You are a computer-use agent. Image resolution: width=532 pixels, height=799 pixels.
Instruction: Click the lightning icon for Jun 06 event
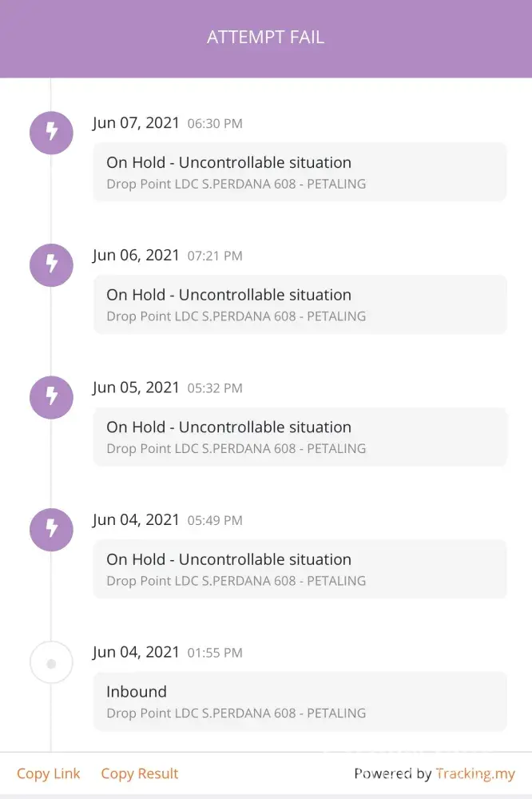(51, 264)
